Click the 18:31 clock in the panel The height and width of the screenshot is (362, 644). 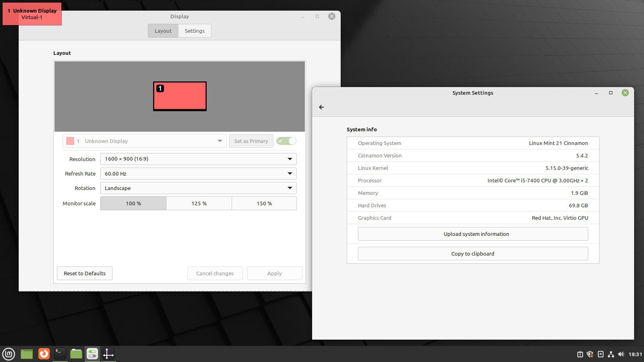[x=635, y=354]
